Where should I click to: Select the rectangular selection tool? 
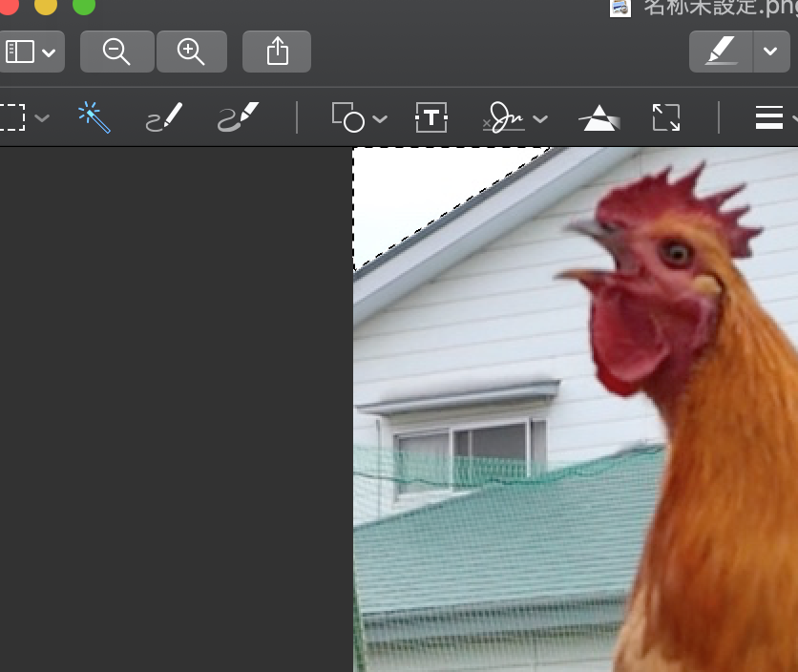click(x=12, y=117)
